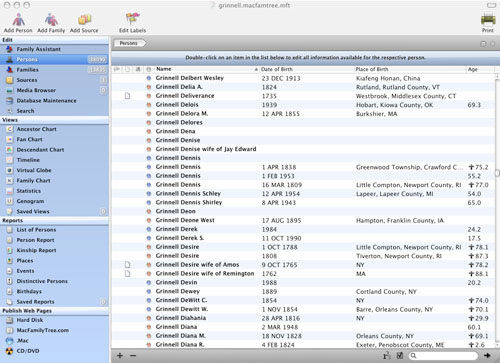The image size is (500, 363).
Task: Open Database Maintenance
Action: tap(54, 101)
